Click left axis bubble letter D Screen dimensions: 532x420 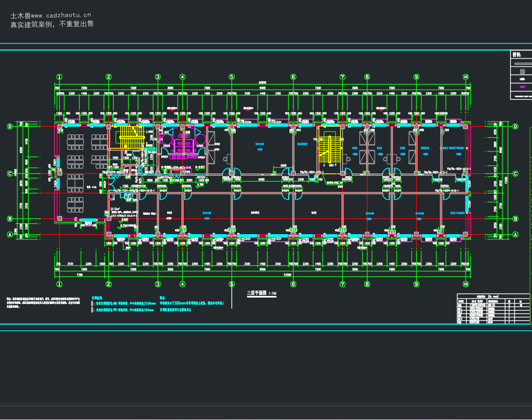[x=10, y=126]
